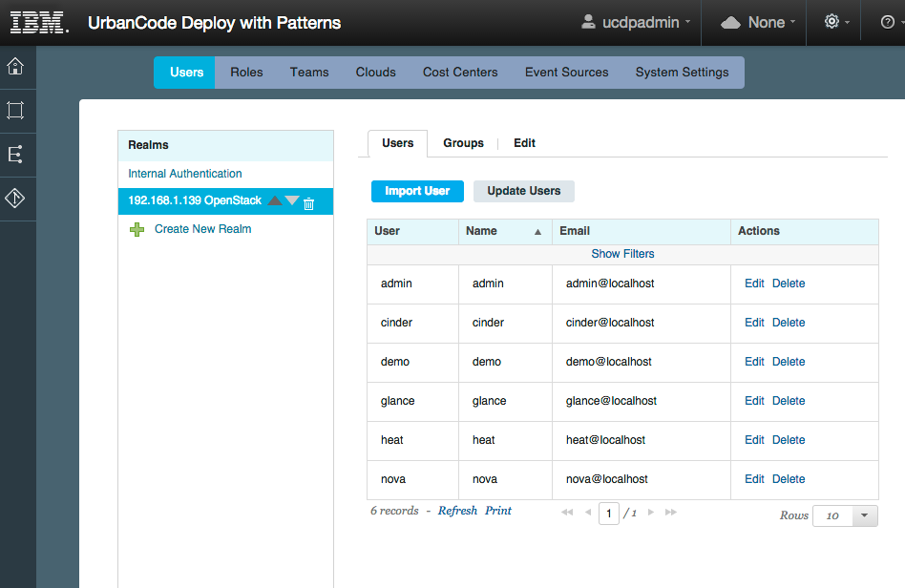This screenshot has height=588, width=905.
Task: Open the home icon in left sidebar
Action: coord(15,67)
